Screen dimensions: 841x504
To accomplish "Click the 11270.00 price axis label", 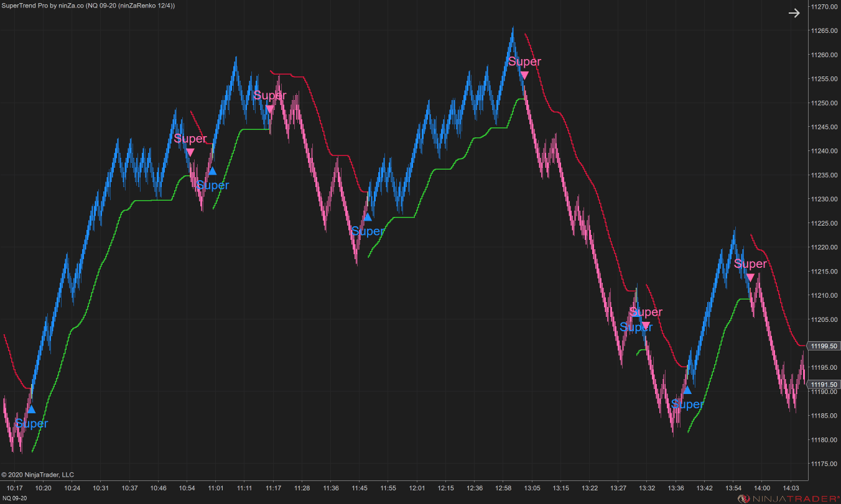I will coord(825,7).
